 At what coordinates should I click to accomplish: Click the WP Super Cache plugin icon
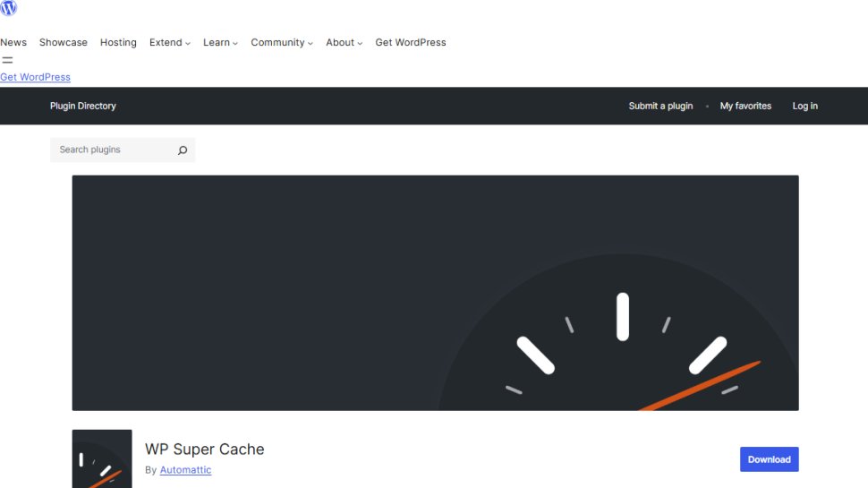click(x=102, y=458)
